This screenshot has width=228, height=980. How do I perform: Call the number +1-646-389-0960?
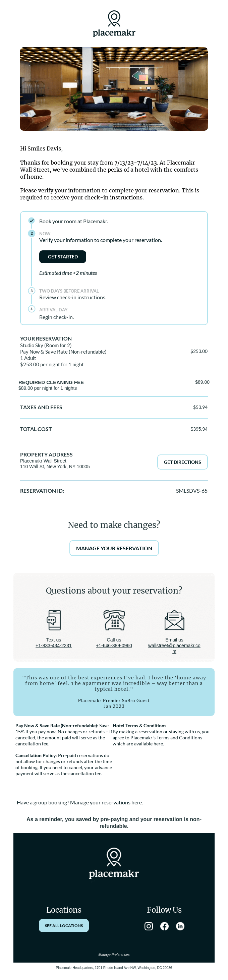(x=114, y=646)
